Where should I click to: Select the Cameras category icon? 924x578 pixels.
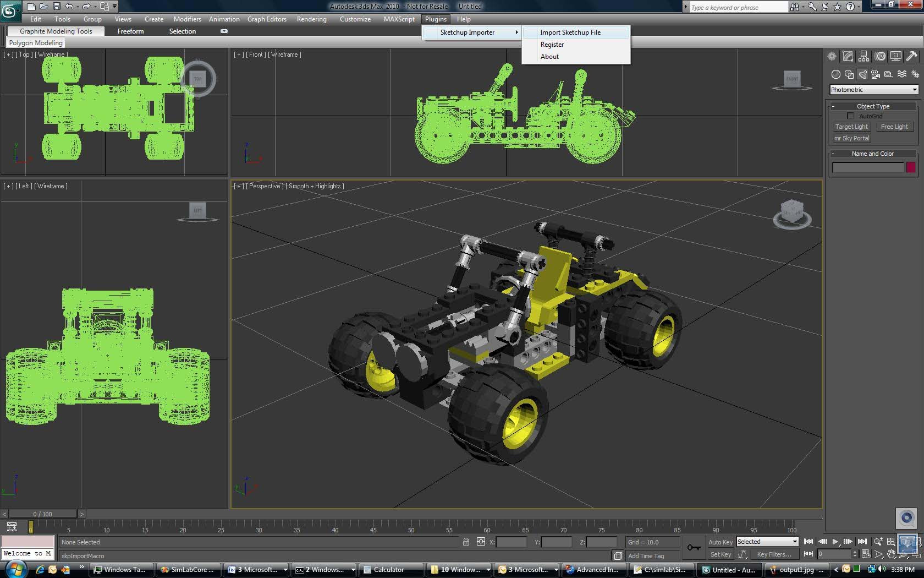(876, 74)
